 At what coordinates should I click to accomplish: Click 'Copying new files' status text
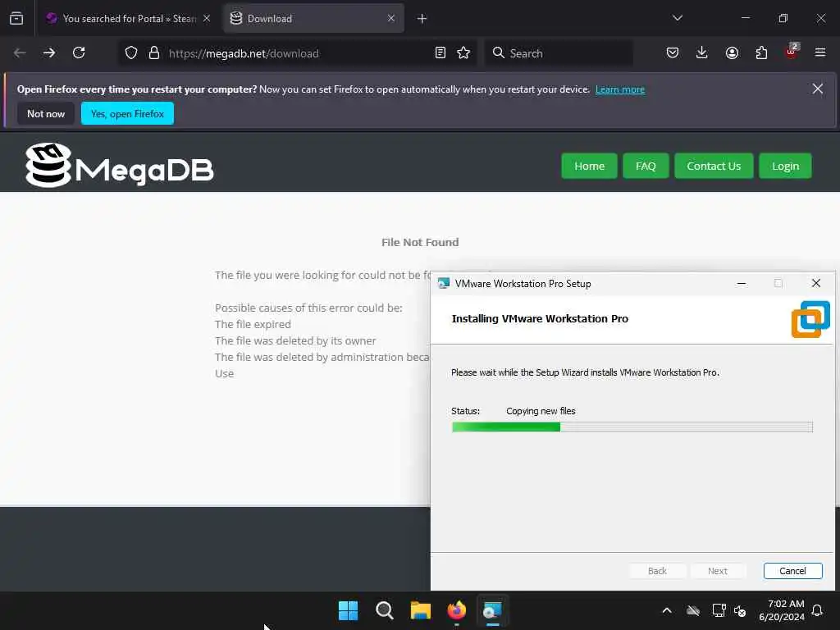click(x=541, y=411)
